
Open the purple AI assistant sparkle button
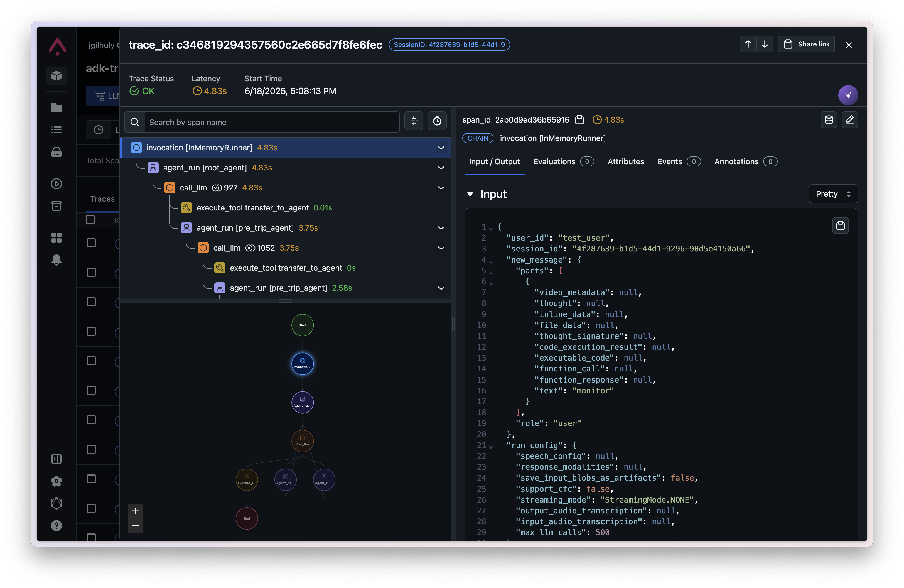pyautogui.click(x=848, y=95)
